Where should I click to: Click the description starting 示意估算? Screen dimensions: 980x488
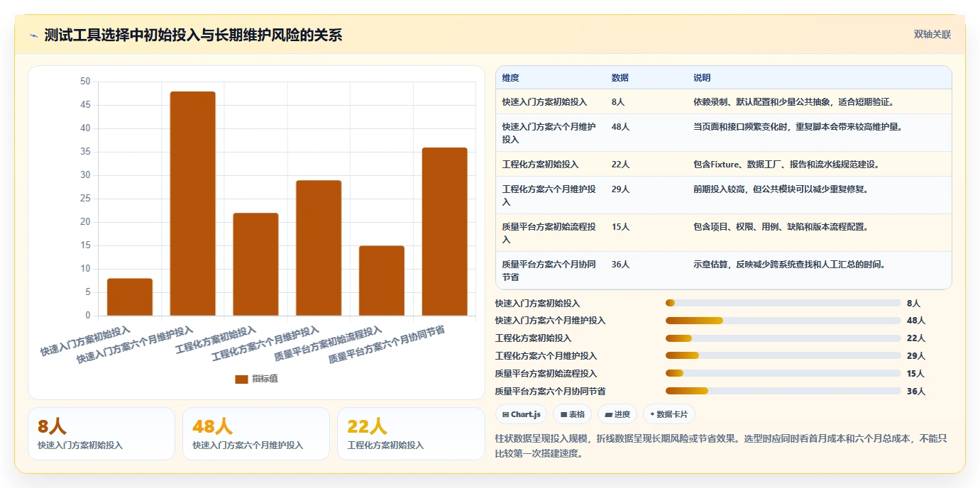tap(791, 265)
